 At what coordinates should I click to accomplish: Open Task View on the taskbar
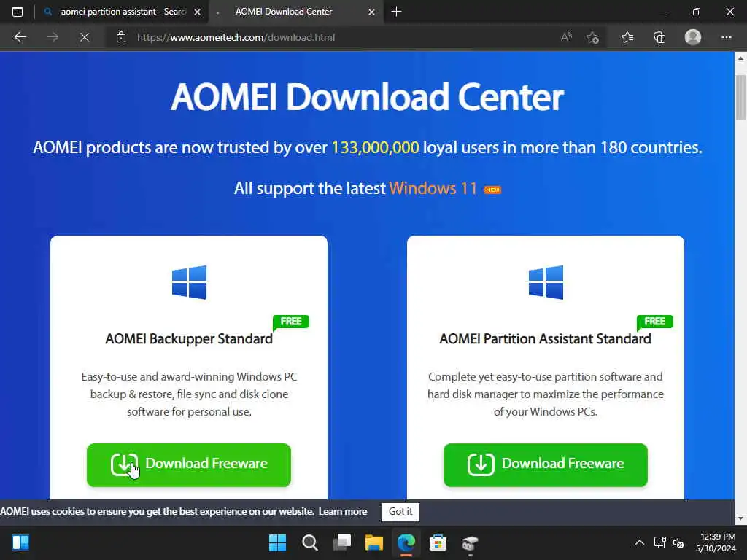click(341, 542)
